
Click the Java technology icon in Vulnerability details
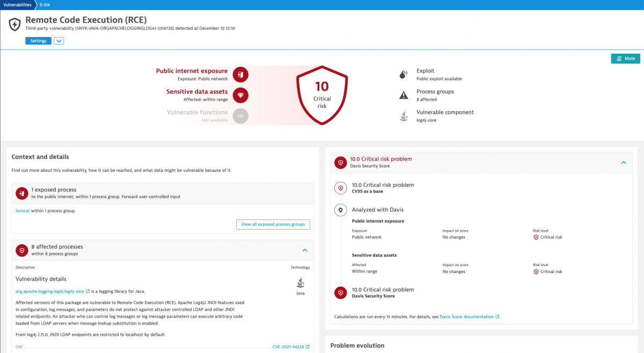(x=300, y=282)
